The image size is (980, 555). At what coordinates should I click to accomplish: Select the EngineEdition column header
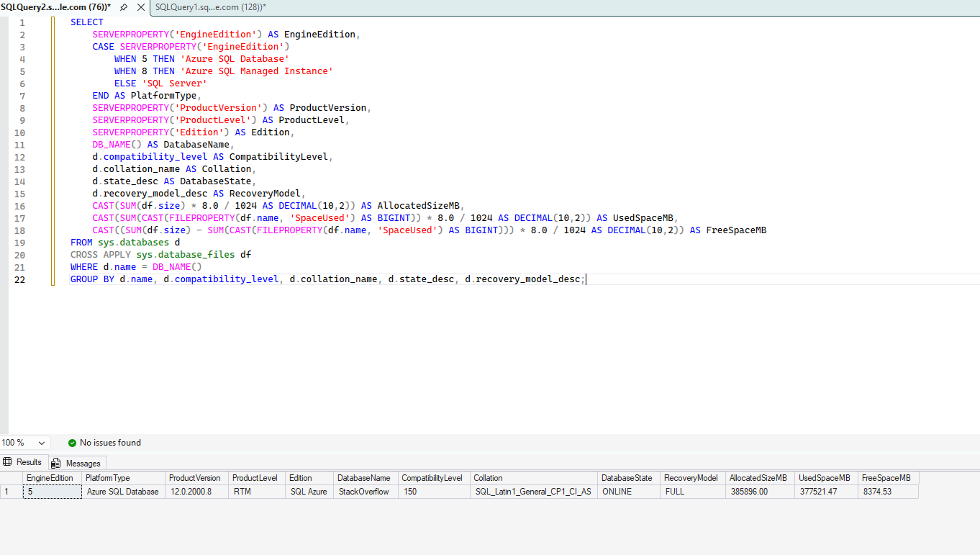[x=50, y=477]
